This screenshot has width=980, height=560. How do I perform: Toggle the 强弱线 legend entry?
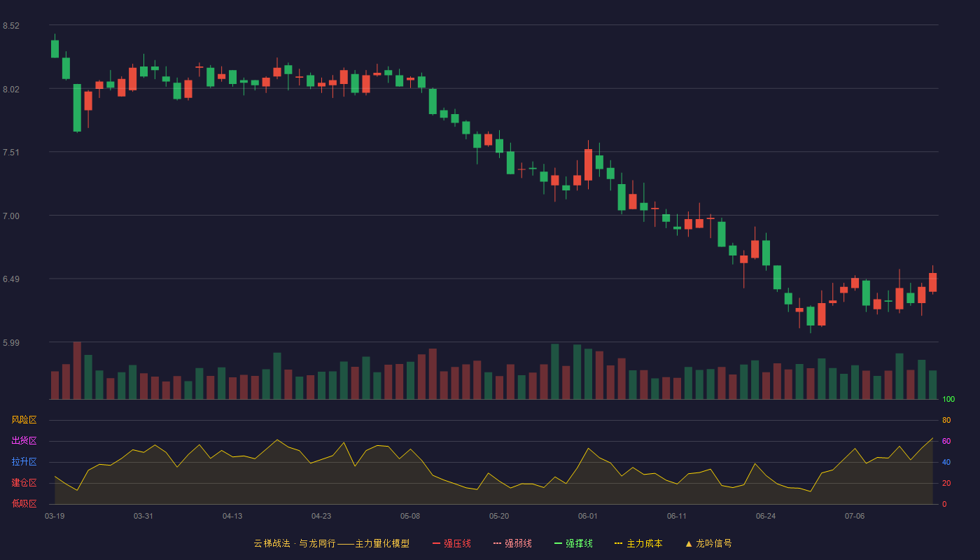coord(512,543)
